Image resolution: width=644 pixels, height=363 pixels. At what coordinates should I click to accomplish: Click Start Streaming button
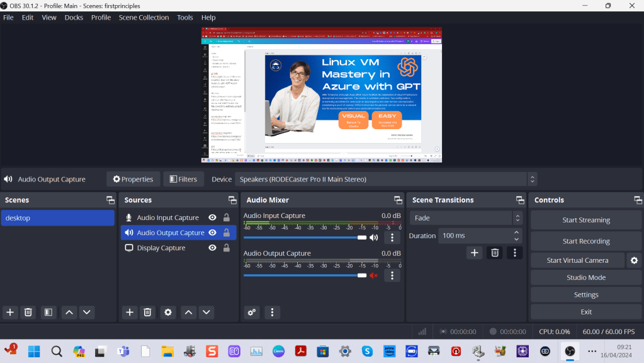coord(586,220)
